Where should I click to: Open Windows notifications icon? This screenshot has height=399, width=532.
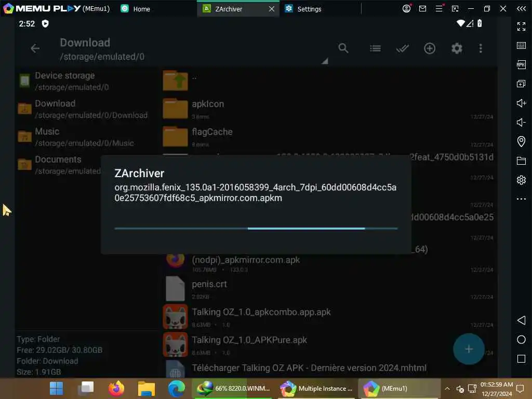click(520, 389)
